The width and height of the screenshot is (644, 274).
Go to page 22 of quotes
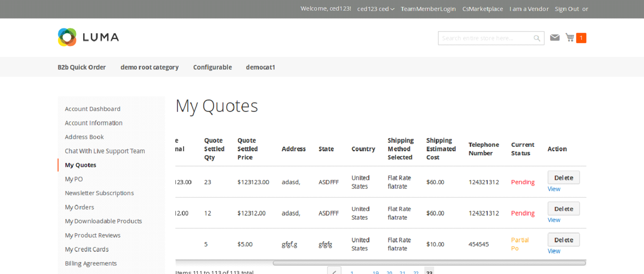coord(416,272)
